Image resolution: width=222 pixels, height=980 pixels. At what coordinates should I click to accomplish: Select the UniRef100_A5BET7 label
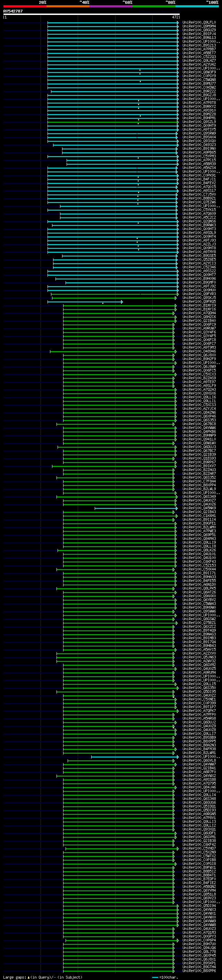[199, 53]
